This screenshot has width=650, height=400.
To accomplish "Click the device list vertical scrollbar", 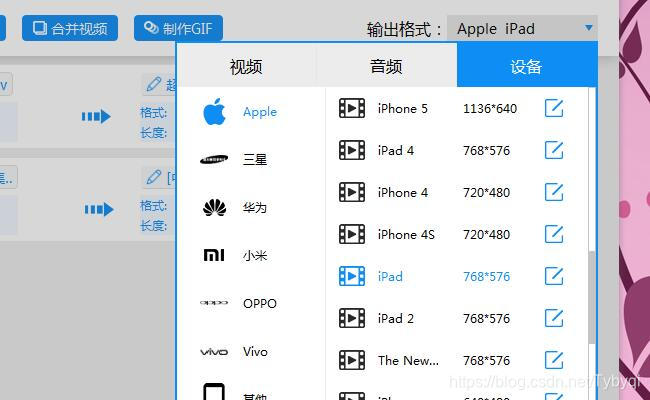I will point(592,297).
